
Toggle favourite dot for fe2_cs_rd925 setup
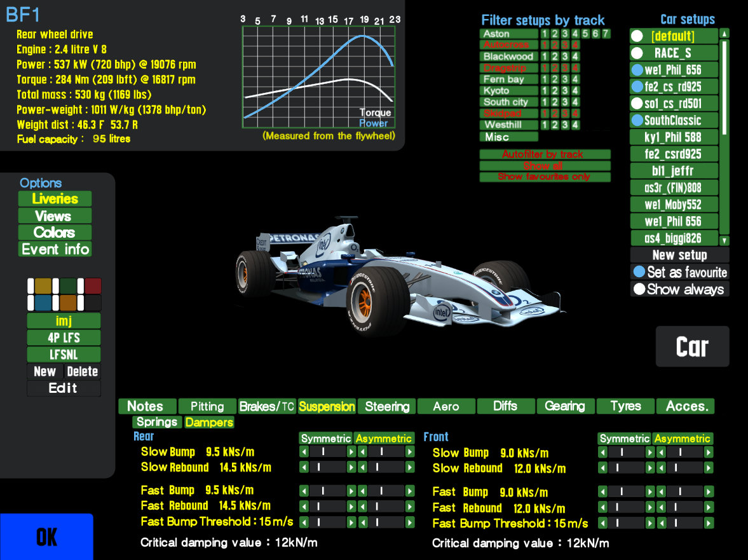[637, 86]
